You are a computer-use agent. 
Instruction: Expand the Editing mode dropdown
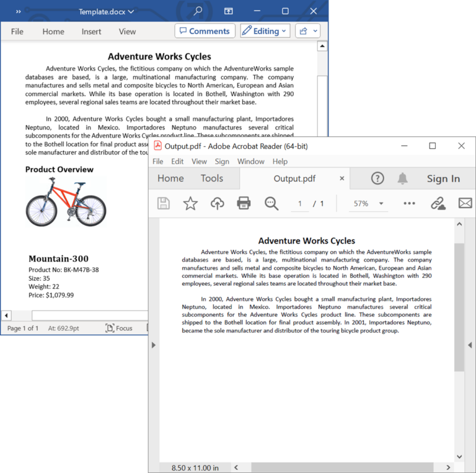[x=265, y=31]
